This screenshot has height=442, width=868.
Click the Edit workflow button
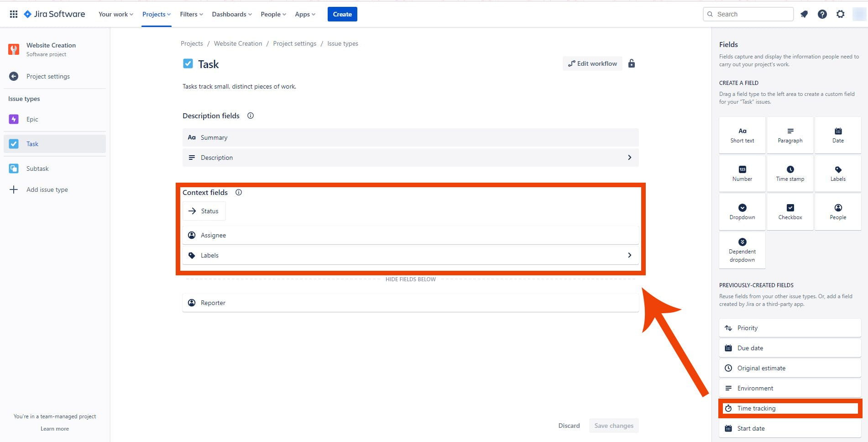click(x=592, y=63)
